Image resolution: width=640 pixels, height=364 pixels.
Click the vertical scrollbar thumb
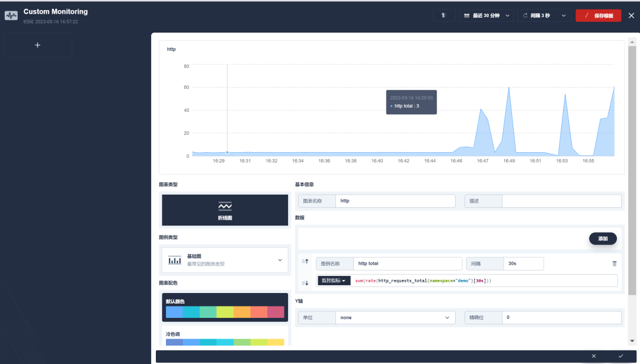coord(632,170)
